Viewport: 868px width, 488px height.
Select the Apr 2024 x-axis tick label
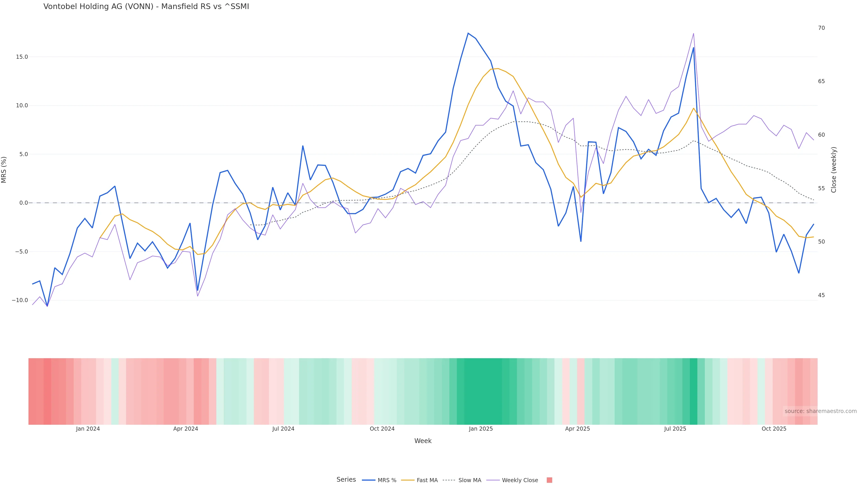click(x=186, y=429)
